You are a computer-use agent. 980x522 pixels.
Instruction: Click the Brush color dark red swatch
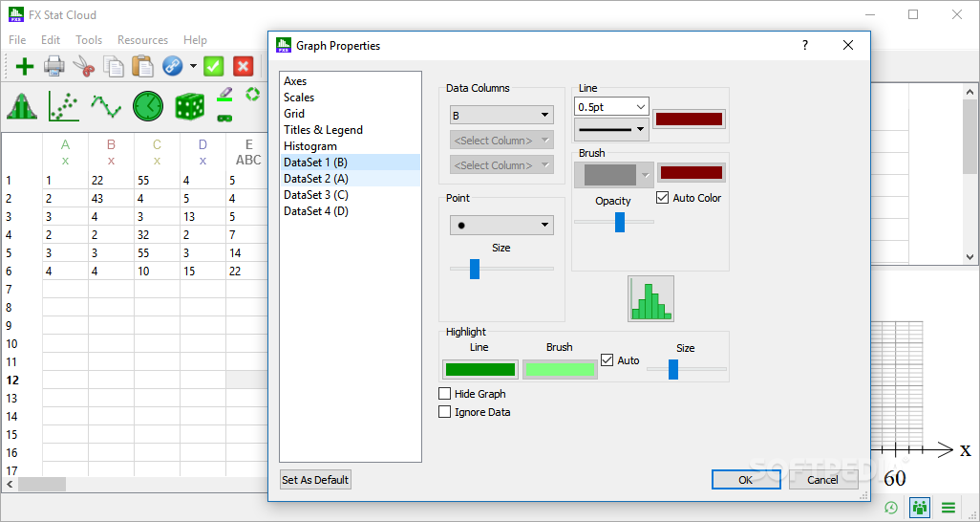pos(692,173)
